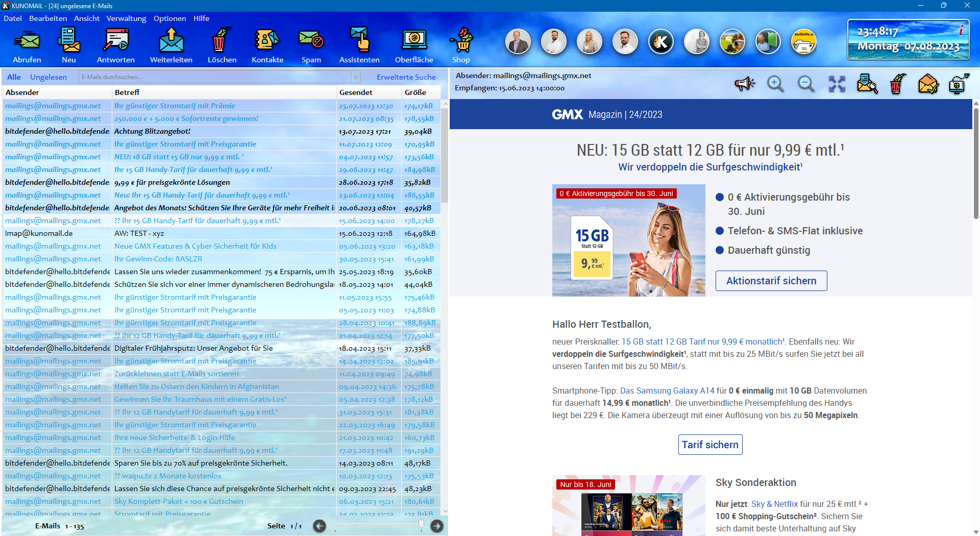Filter to Ungelesen emails
This screenshot has width=980, height=536.
coord(48,77)
